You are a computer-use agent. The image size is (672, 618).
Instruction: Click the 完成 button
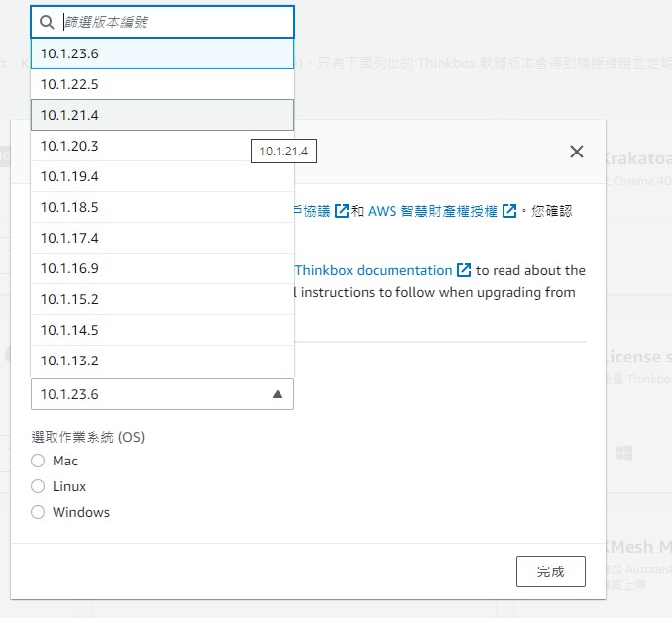(550, 571)
